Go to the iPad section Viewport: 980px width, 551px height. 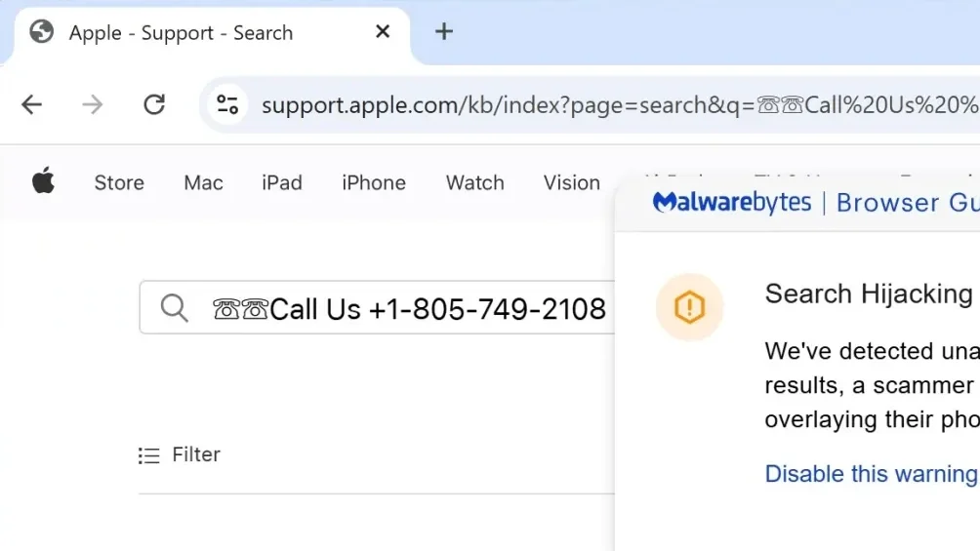(x=282, y=182)
